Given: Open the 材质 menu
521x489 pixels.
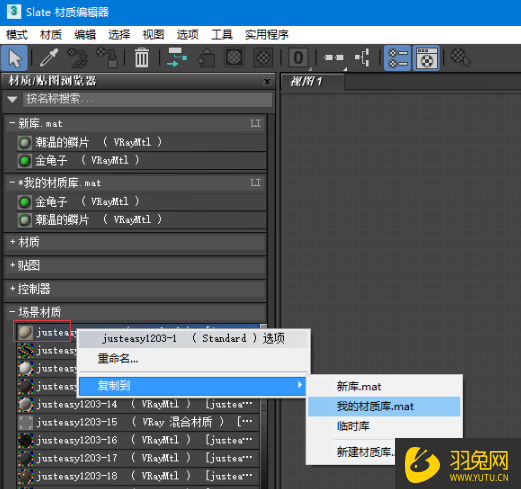Looking at the screenshot, I should pyautogui.click(x=51, y=35).
